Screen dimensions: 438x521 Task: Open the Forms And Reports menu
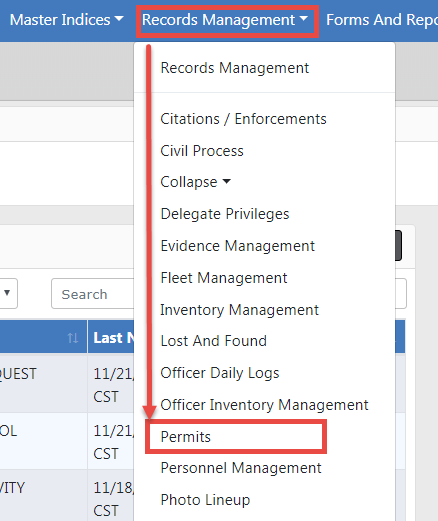[382, 20]
